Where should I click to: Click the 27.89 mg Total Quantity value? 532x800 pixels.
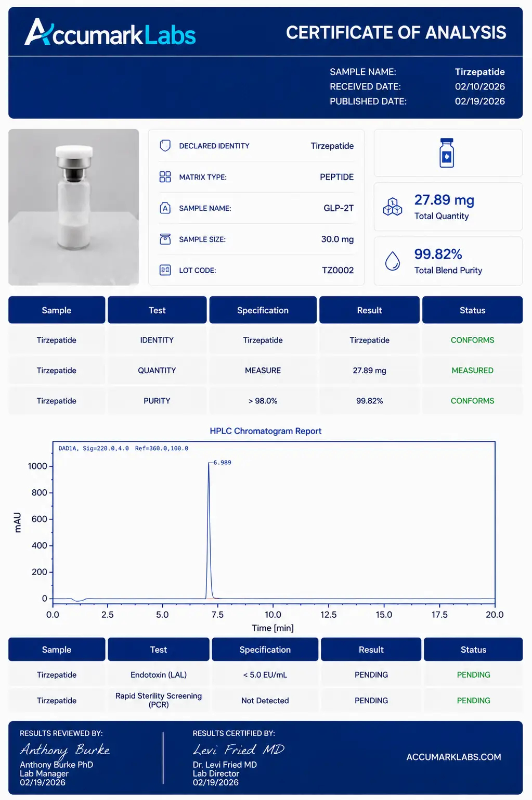click(444, 200)
